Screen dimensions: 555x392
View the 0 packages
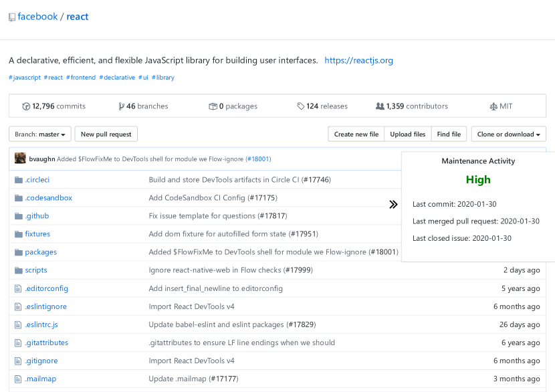pos(238,106)
